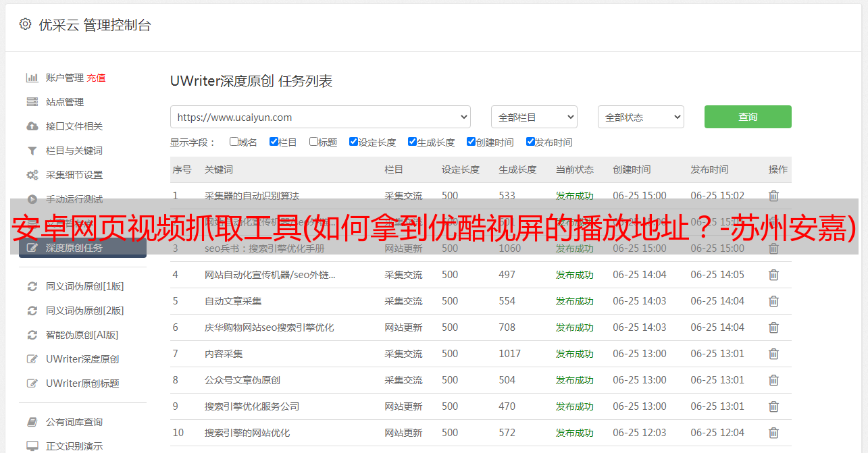
Task: Click the cloud upload icon for 接口文件相关
Action: [x=32, y=126]
